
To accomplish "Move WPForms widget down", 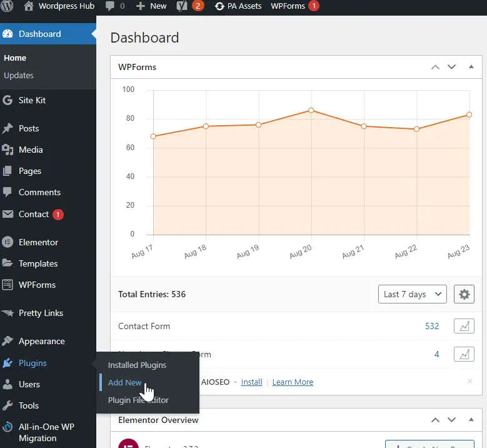I will [x=451, y=67].
